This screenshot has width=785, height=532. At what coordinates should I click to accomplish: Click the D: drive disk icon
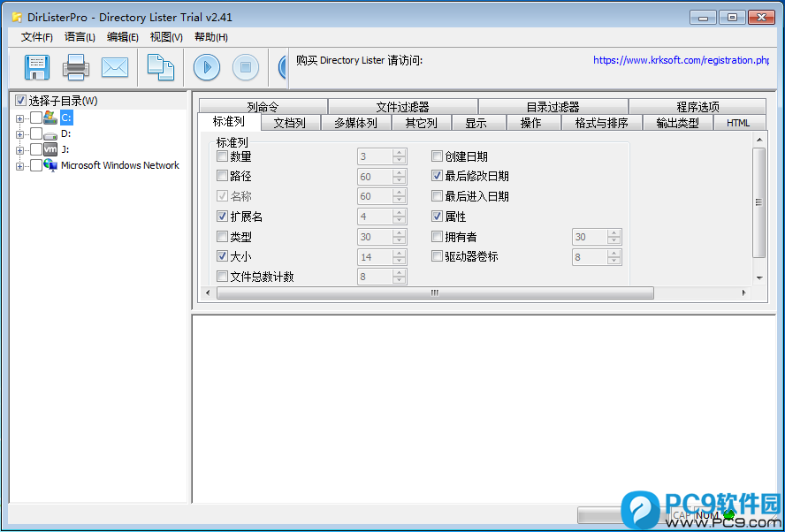[x=50, y=134]
